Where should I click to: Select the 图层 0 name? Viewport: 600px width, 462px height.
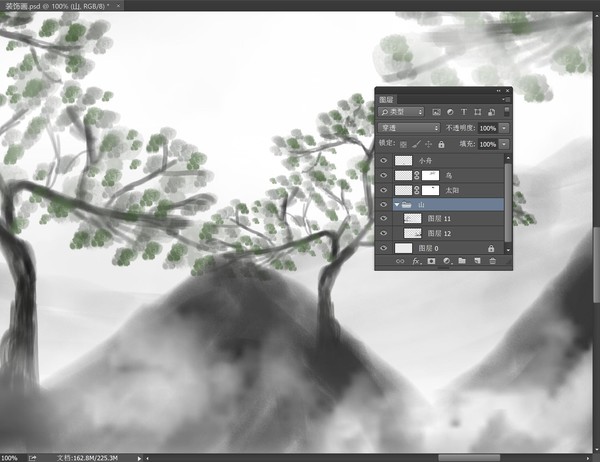[428, 248]
